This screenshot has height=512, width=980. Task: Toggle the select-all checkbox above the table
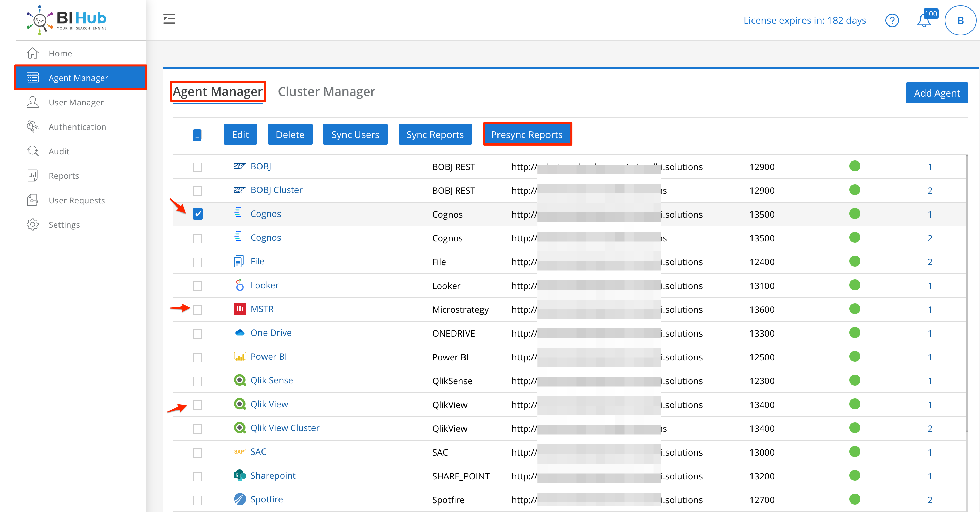click(x=197, y=135)
